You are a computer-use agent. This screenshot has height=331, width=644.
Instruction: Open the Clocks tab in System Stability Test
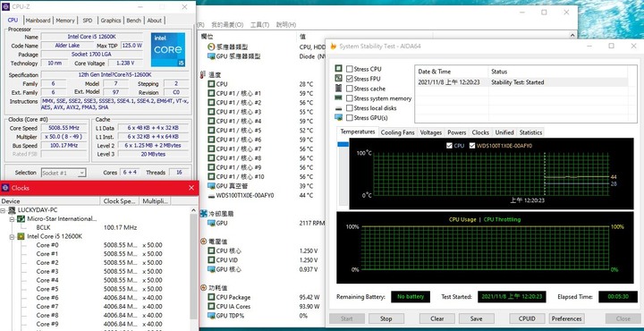pos(480,132)
